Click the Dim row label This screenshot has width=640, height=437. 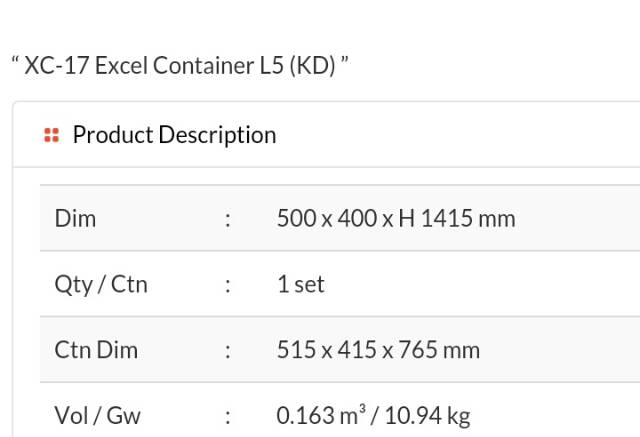(x=75, y=218)
